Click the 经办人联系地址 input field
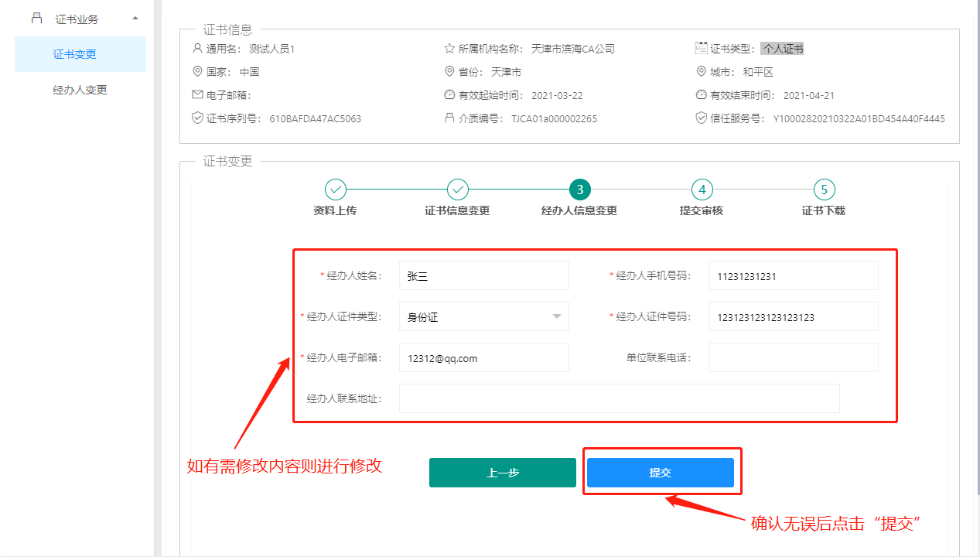The height and width of the screenshot is (557, 980). (x=619, y=398)
